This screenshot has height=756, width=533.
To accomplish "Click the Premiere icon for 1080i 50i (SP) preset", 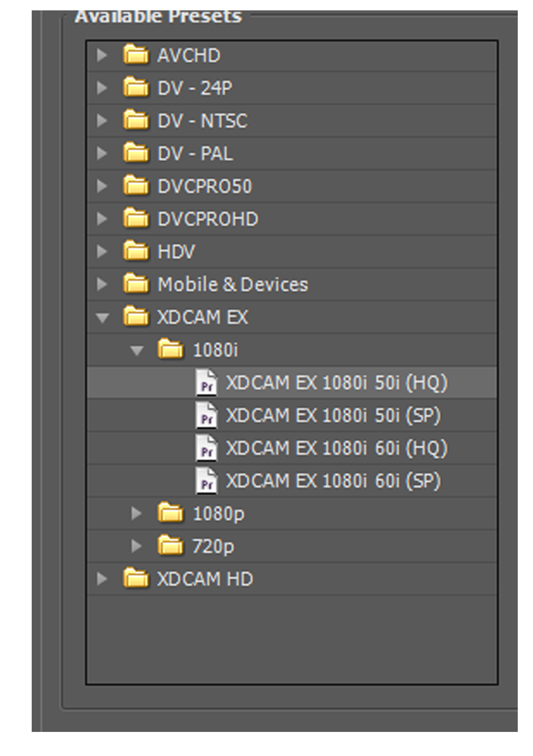I will (206, 415).
